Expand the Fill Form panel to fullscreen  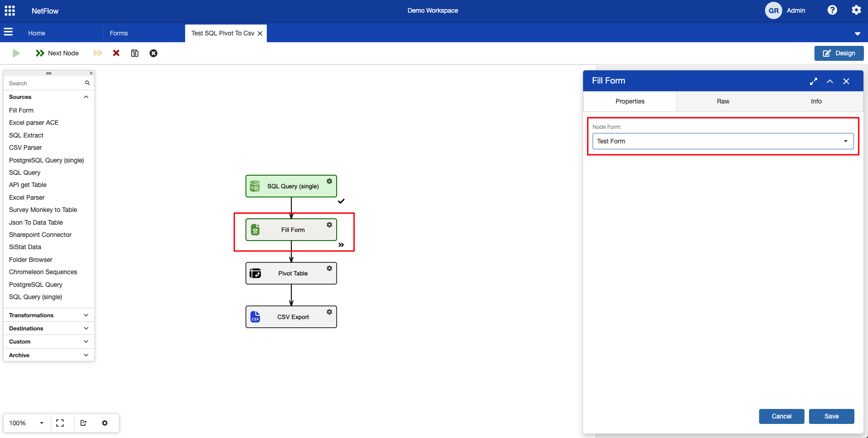pos(814,81)
